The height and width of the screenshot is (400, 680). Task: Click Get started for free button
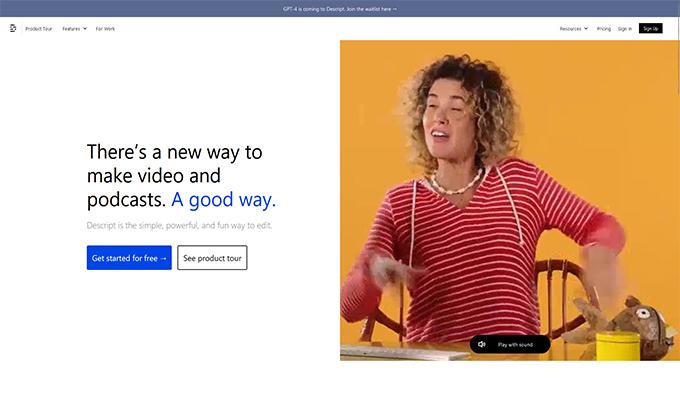pyautogui.click(x=129, y=258)
